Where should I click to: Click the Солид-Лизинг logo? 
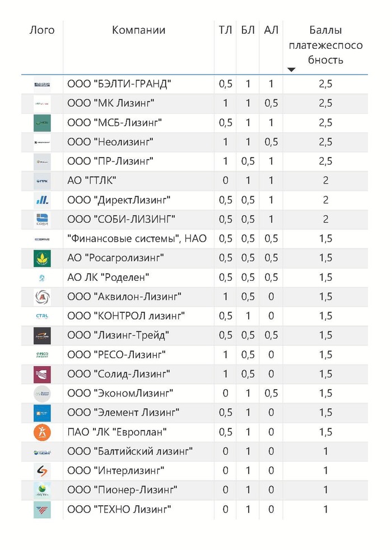[x=42, y=374]
